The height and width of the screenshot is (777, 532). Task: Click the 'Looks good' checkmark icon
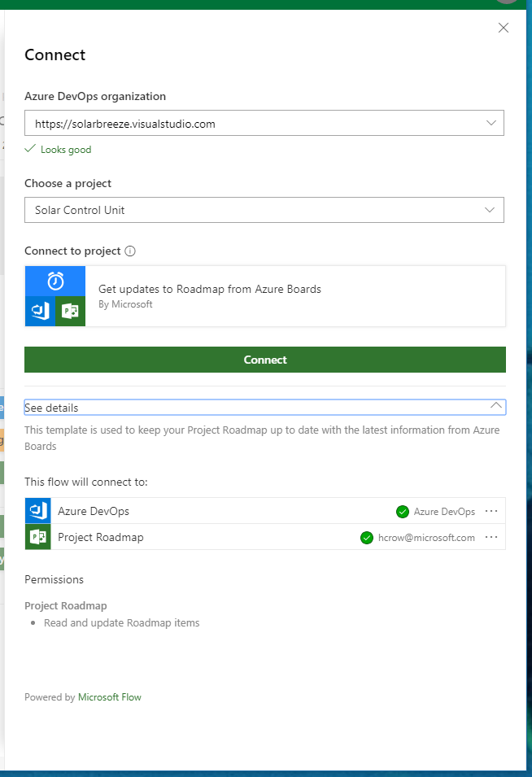tap(30, 148)
